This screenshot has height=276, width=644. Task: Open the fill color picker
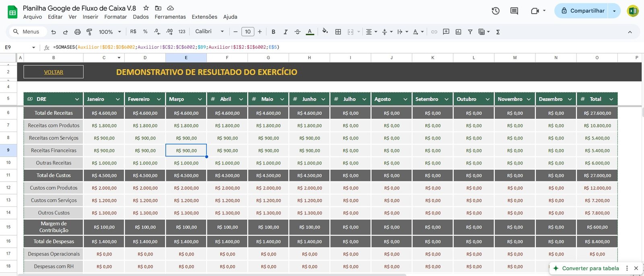pos(325,31)
